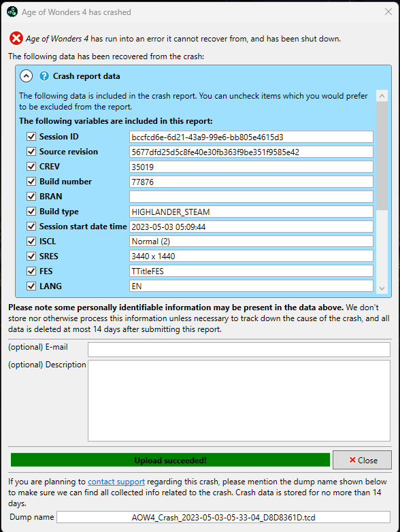Click the Dump name field

click(223, 518)
